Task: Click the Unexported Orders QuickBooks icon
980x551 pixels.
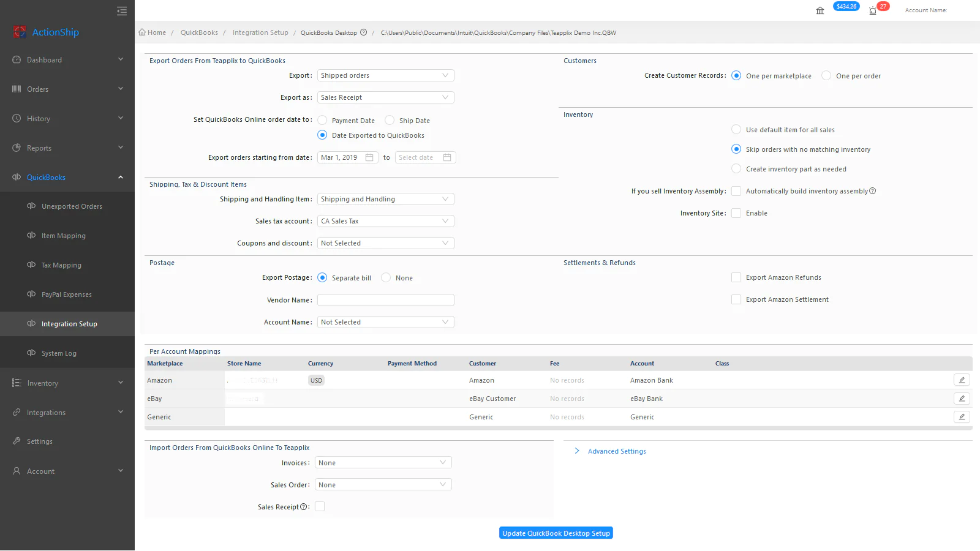Action: [31, 206]
